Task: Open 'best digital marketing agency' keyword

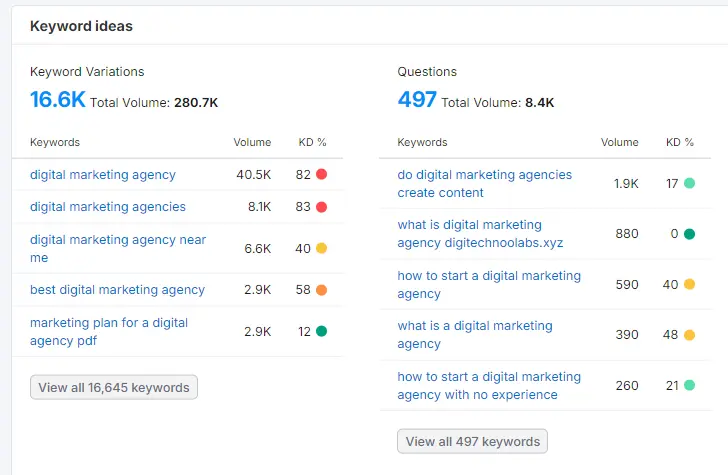Action: coord(117,290)
